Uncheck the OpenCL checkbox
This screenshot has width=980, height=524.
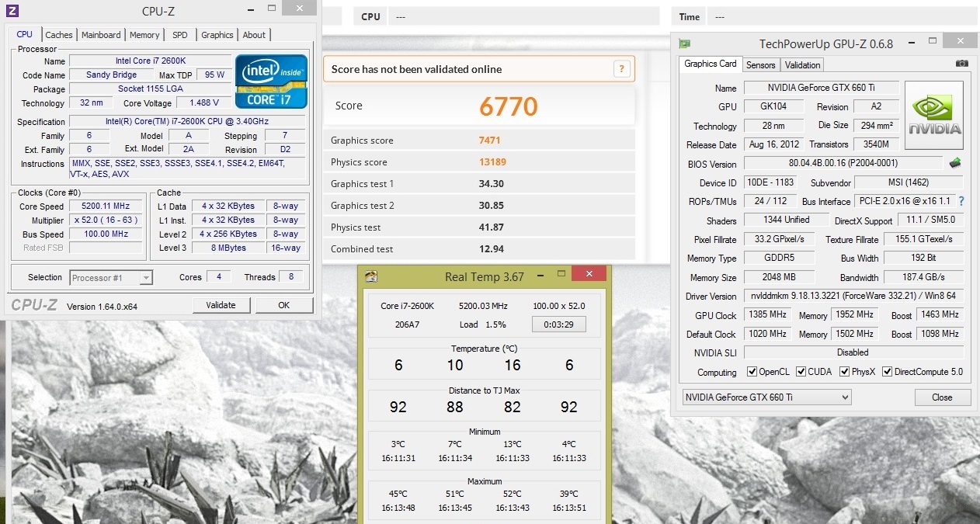tap(752, 372)
